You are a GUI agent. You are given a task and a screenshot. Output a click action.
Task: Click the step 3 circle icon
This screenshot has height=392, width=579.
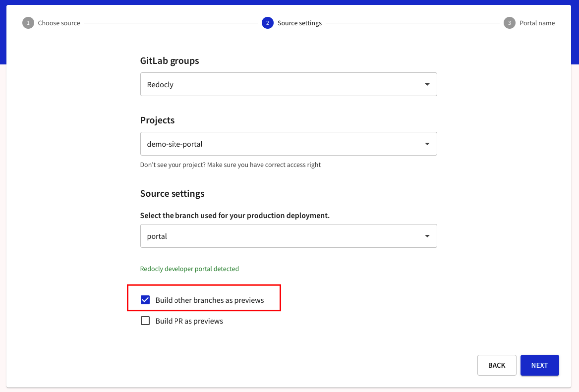tap(510, 23)
